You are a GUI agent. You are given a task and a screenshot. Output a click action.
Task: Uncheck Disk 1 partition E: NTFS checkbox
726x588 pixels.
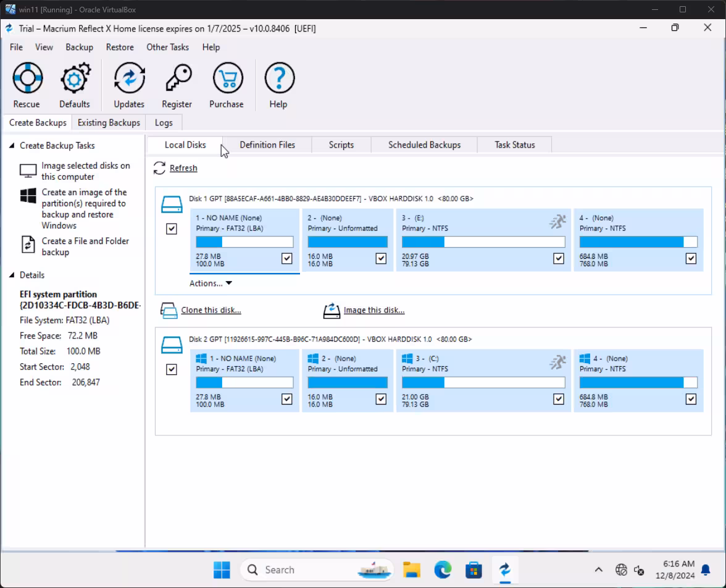(x=559, y=259)
